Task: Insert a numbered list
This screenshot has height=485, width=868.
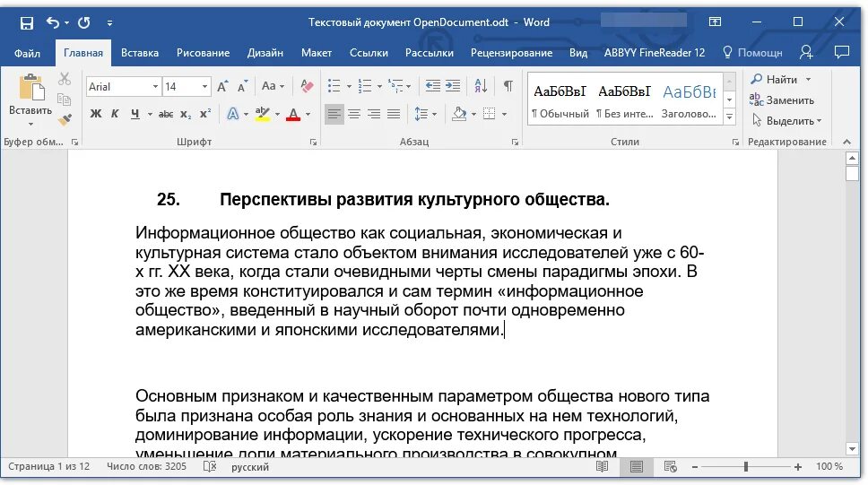Action: [365, 86]
